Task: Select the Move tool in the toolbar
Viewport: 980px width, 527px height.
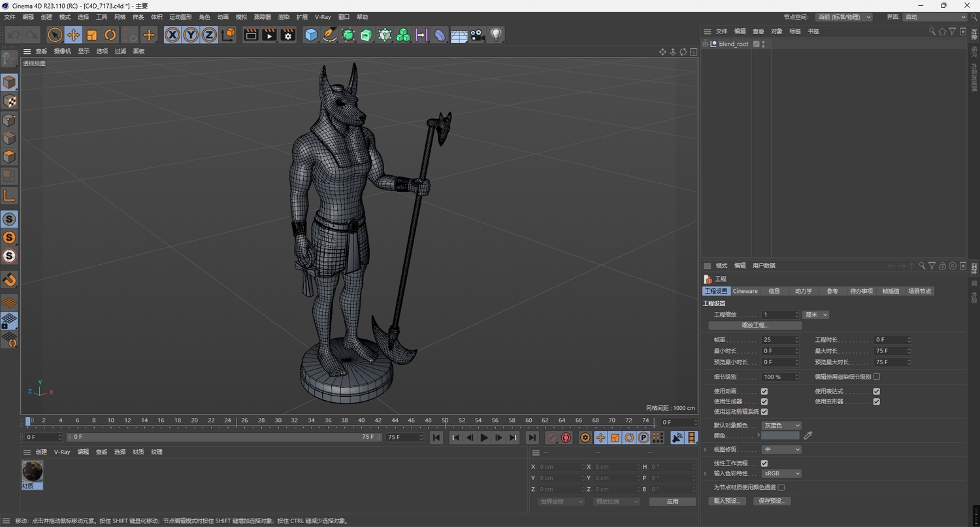Action: tap(74, 35)
